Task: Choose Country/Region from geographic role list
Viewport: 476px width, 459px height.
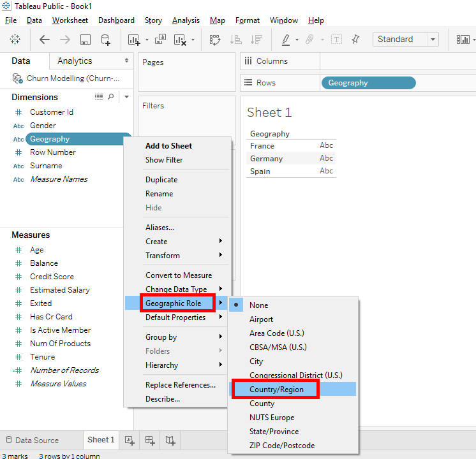Action: click(276, 390)
